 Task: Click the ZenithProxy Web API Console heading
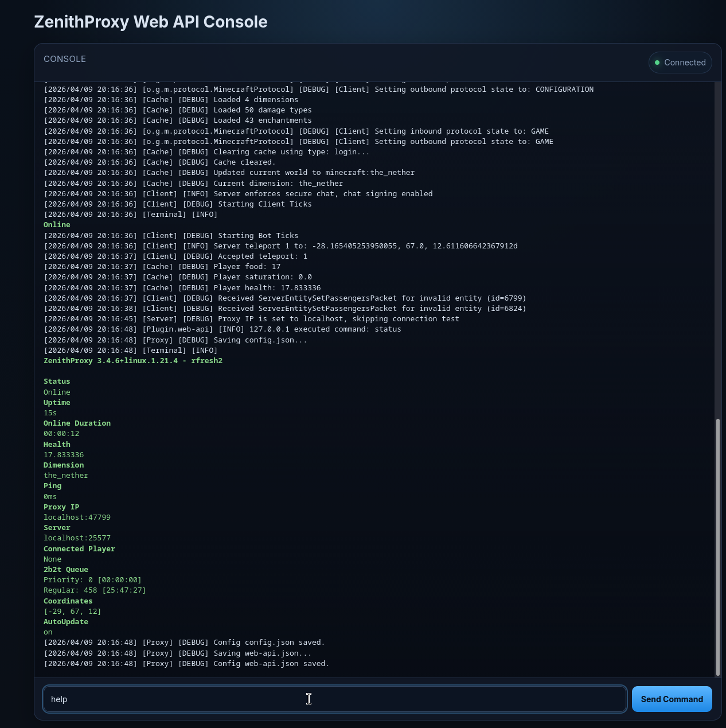point(151,22)
